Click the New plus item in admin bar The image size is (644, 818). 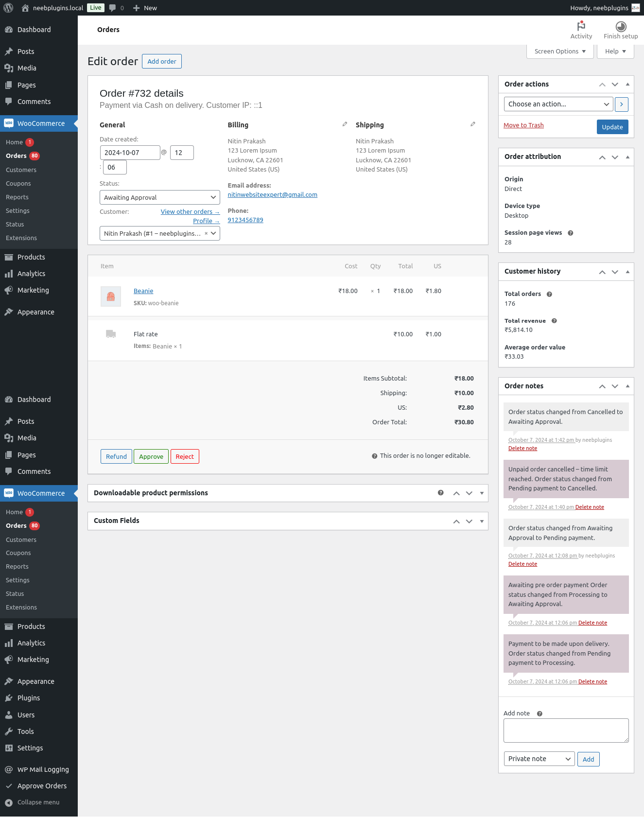145,8
